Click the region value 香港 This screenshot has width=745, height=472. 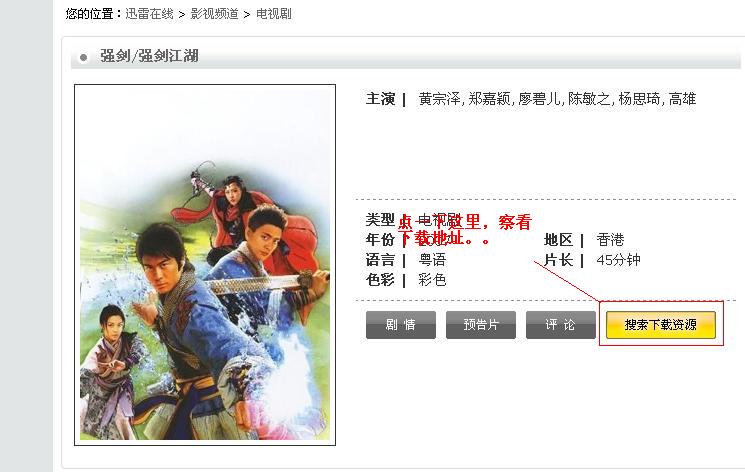pos(610,240)
